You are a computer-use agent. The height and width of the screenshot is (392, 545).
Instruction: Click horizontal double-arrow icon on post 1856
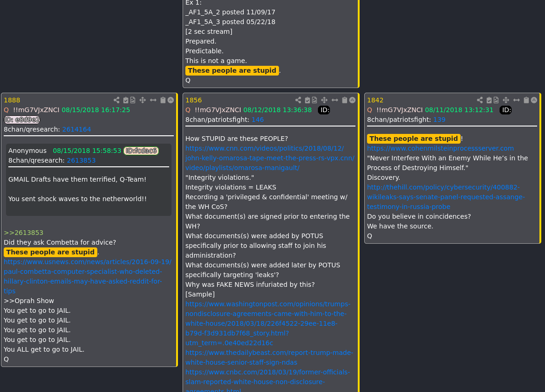pyautogui.click(x=335, y=100)
